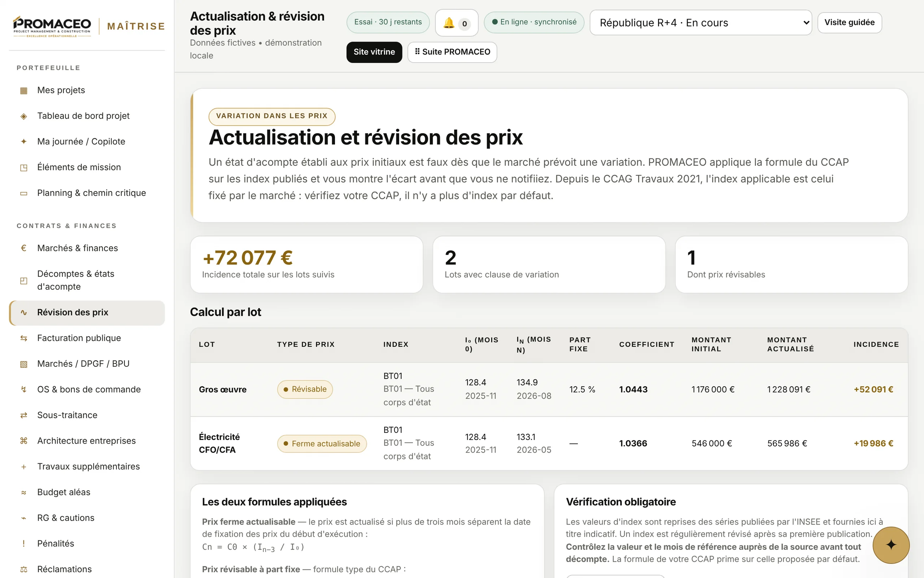Screen dimensions: 924x578
Task: Open the floating copilot star button
Action: (891, 545)
